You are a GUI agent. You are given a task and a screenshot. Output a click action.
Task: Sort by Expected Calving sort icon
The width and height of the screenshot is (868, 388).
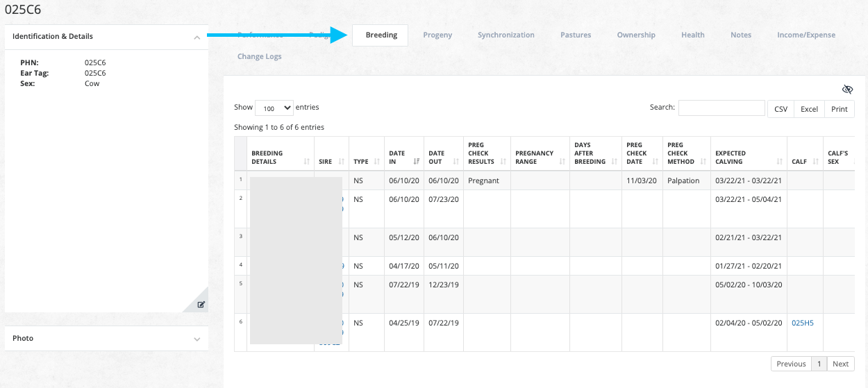pos(780,162)
